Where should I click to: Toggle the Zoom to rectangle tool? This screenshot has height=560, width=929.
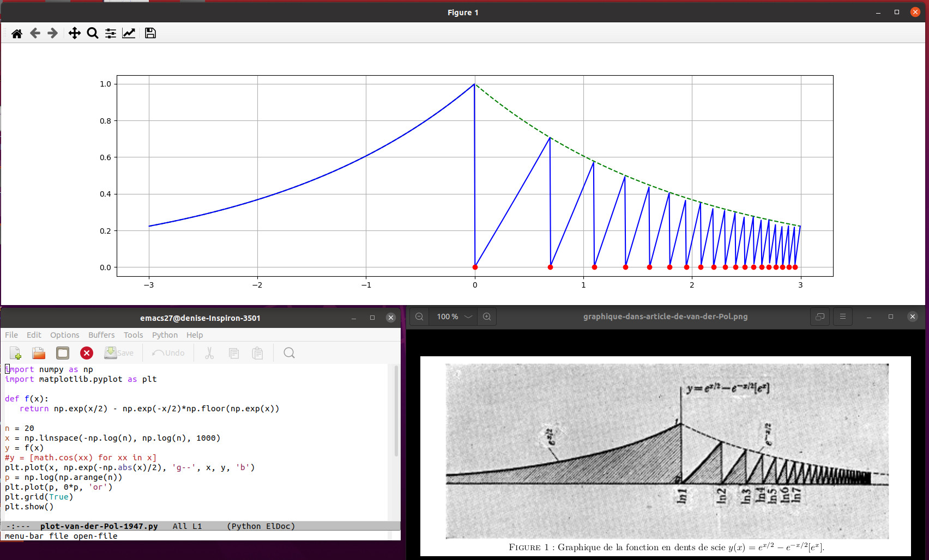click(x=93, y=34)
